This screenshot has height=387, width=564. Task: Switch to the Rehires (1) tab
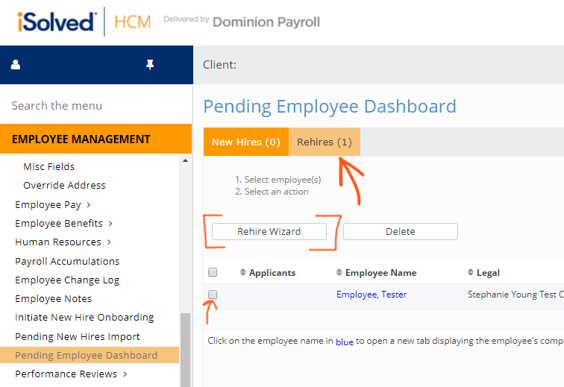point(324,142)
